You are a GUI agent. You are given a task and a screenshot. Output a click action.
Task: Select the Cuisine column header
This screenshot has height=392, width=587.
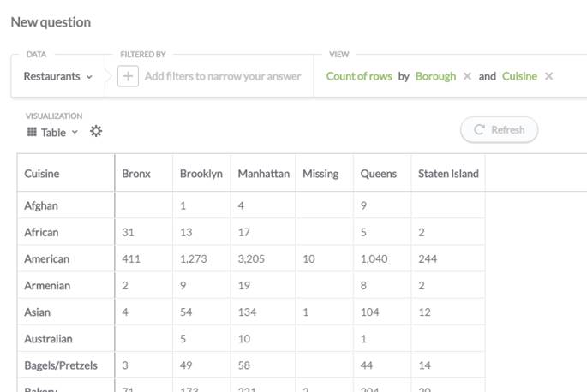click(42, 174)
